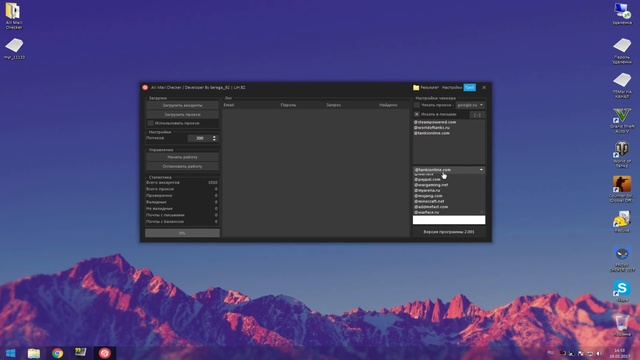
Task: Click the blue Trial badge
Action: 470,87
